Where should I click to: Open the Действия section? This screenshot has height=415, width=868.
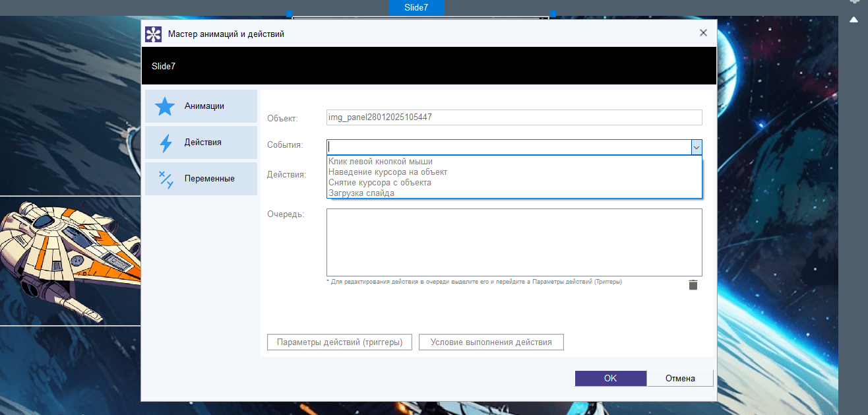tap(201, 143)
